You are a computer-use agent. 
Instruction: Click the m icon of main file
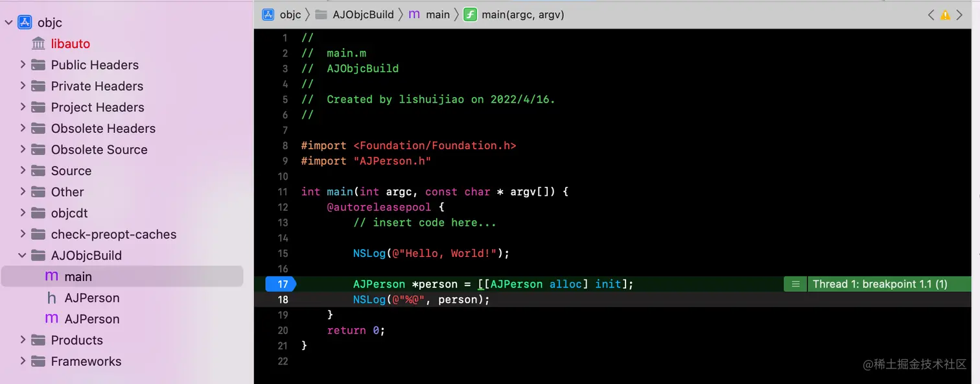[x=52, y=276]
